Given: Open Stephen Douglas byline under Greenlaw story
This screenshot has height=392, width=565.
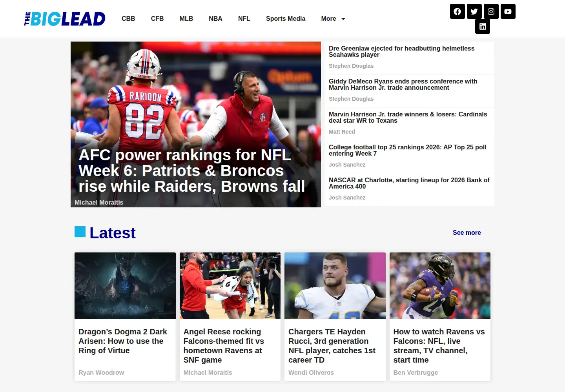Looking at the screenshot, I should tap(351, 66).
